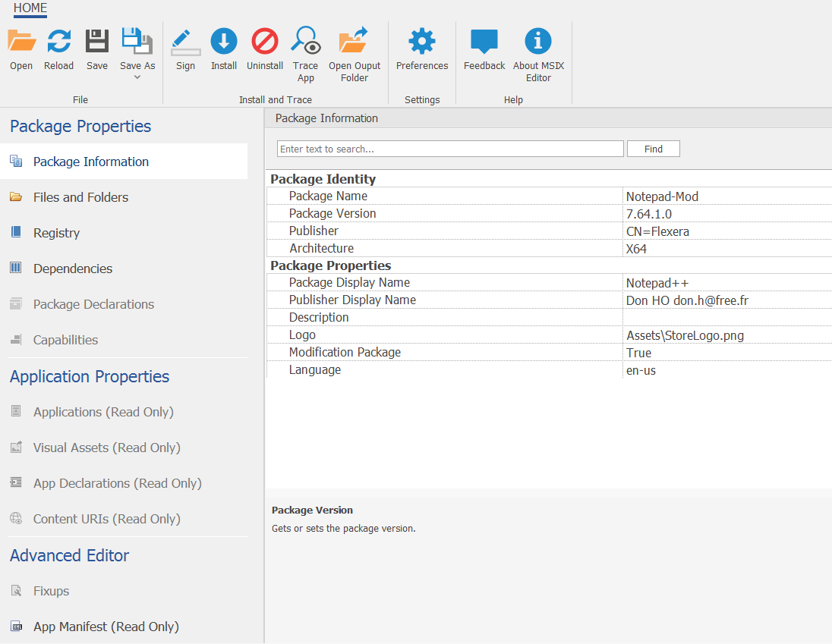The width and height of the screenshot is (832, 644).
Task: Open the Registry section
Action: [56, 233]
